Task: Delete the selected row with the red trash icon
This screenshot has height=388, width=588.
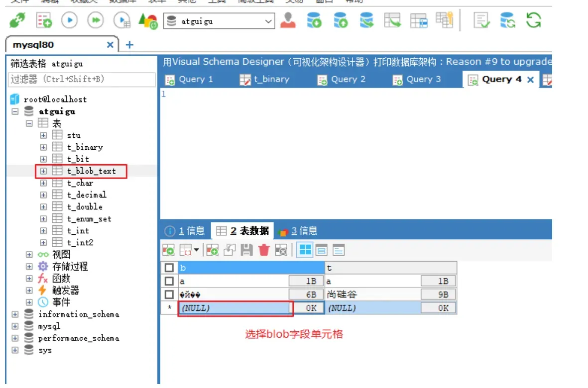Action: 264,250
